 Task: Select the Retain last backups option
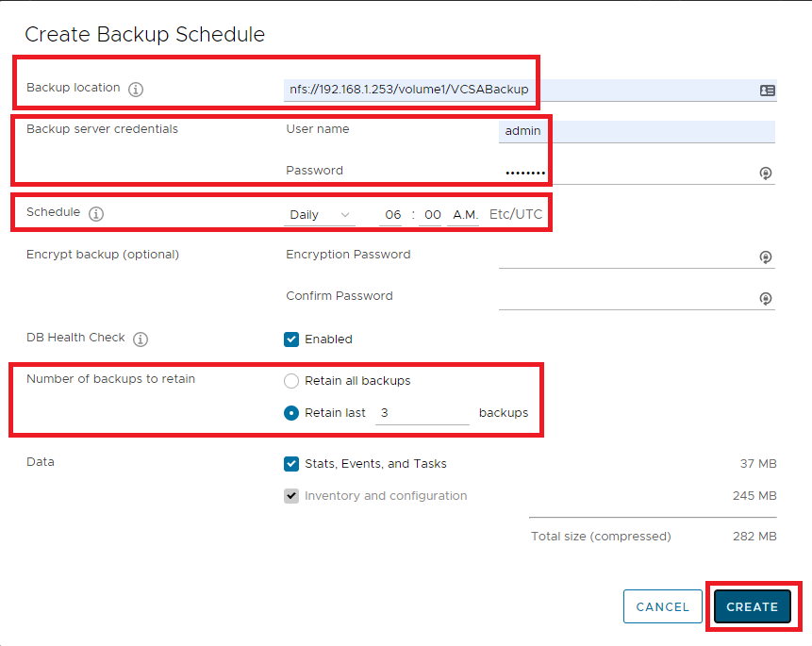coord(291,413)
